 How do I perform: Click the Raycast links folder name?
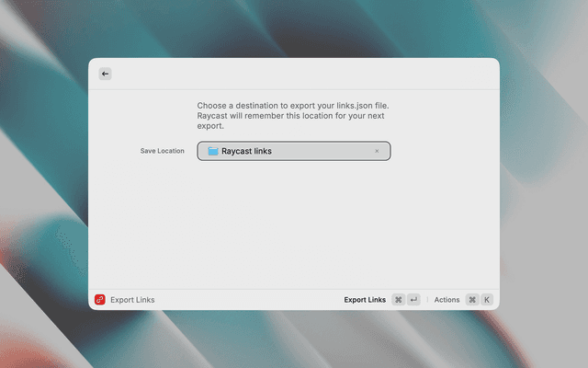click(246, 151)
